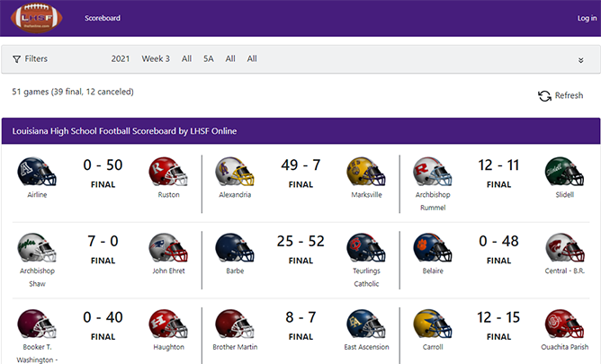Click the Log in link
Screen dimensions: 601x364
[x=587, y=18]
